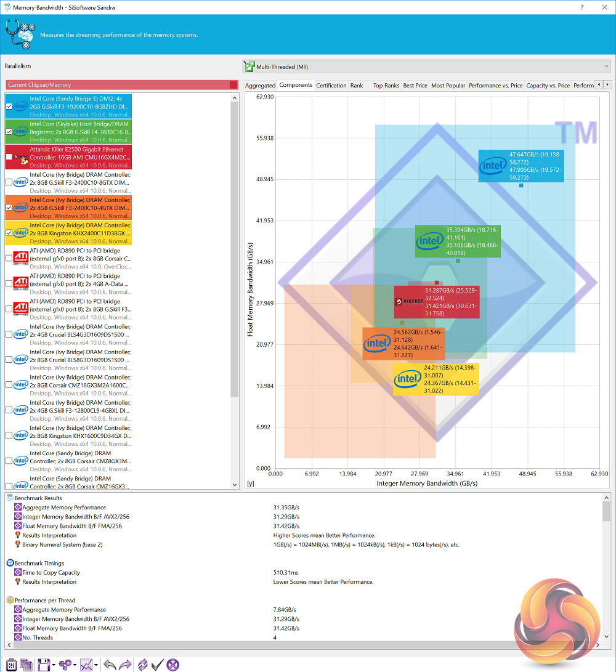This screenshot has width=616, height=672.
Task: Check the ATI RD890 2x 8GB Corsair checkbox
Action: [x=9, y=258]
